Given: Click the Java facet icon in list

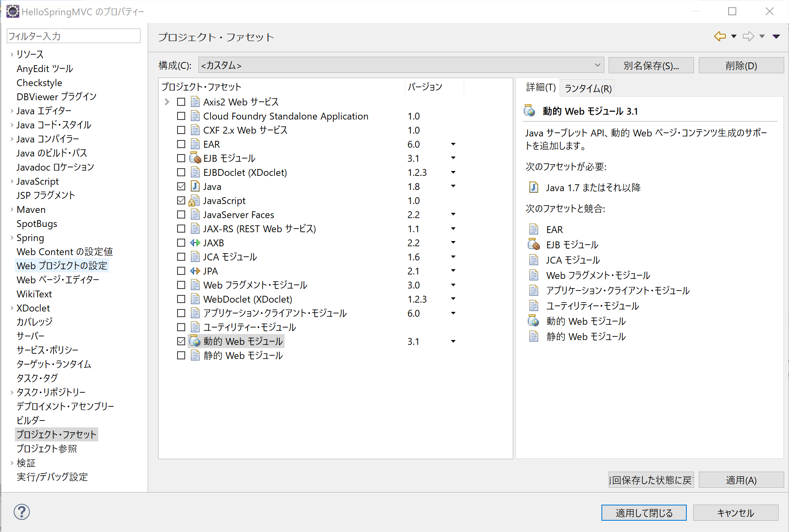Looking at the screenshot, I should point(195,186).
